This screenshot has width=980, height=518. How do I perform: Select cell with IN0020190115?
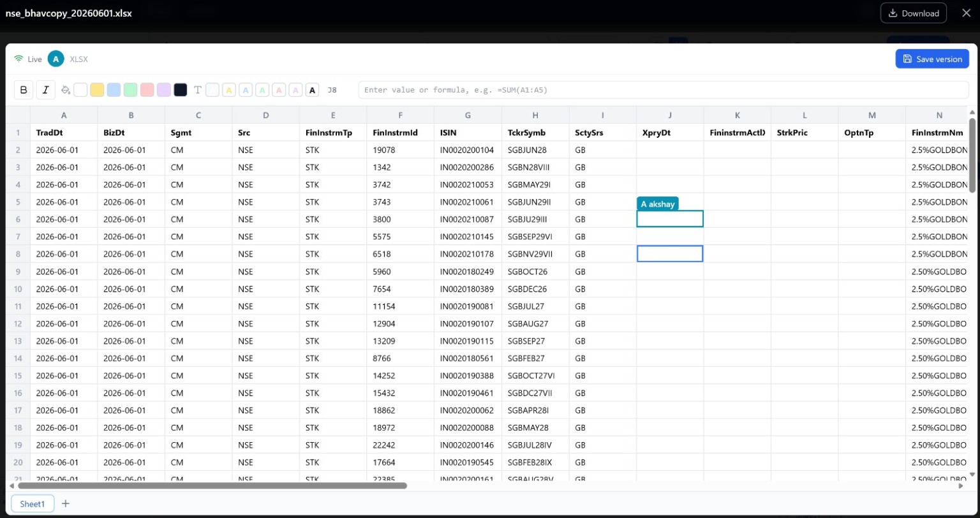coord(468,340)
